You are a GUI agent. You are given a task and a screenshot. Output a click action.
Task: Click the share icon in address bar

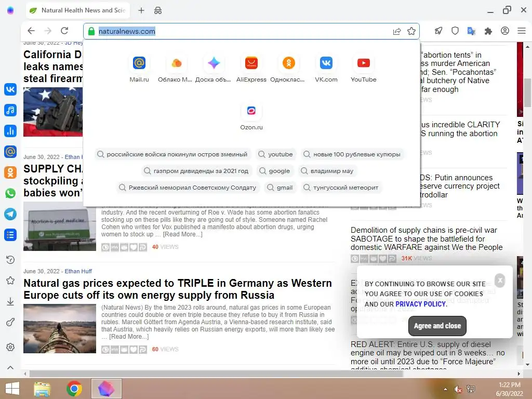[396, 31]
